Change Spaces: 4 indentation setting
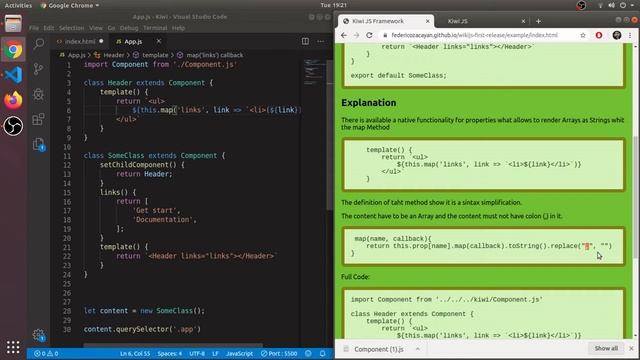The height and width of the screenshot is (360, 640). 169,353
